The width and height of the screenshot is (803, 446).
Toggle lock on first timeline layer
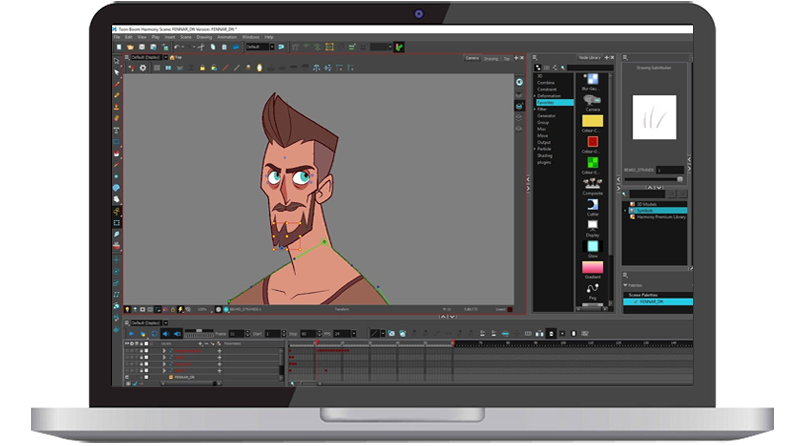pyautogui.click(x=141, y=351)
